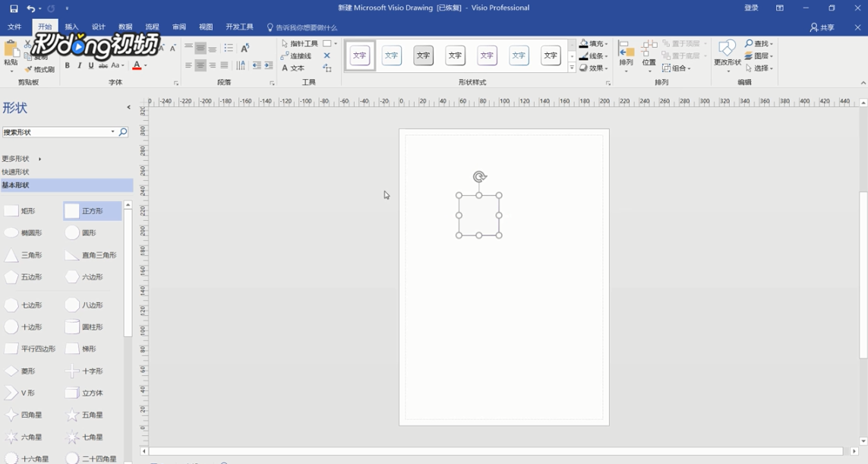Click the Change Shape (更改形状) button

(x=728, y=55)
